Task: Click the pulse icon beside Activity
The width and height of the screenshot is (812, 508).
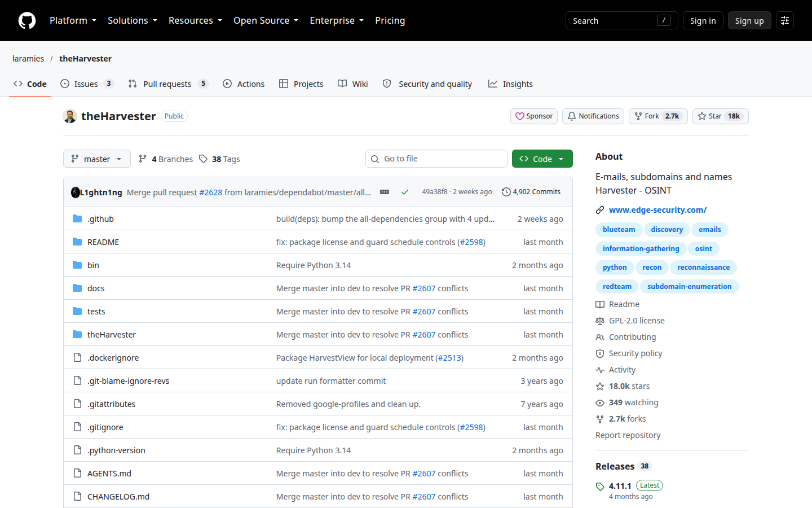Action: (x=600, y=370)
